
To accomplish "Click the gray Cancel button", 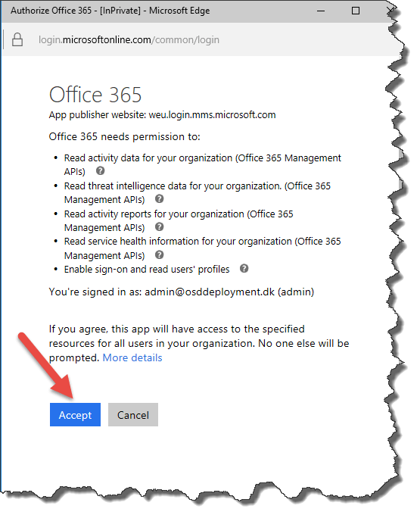I will point(133,414).
